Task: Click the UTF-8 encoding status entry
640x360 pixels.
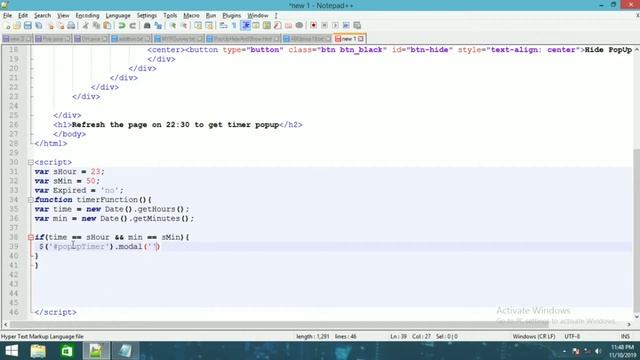Action: (572, 337)
